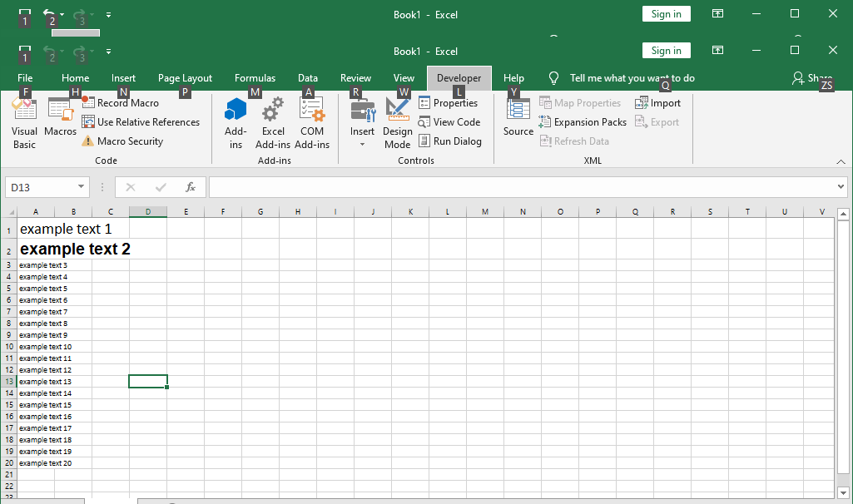Expand the formula bar
Viewport: 853px width, 504px height.
[x=841, y=187]
